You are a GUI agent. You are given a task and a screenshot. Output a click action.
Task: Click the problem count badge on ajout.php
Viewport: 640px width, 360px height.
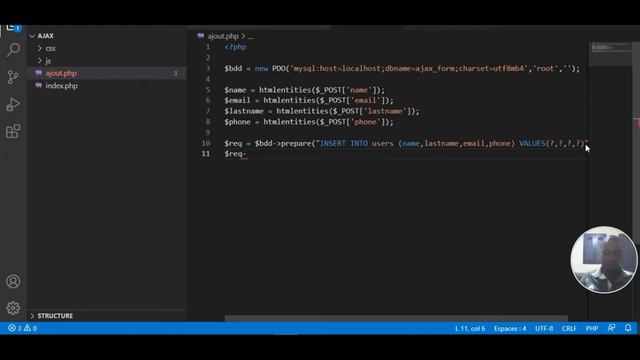click(x=176, y=73)
